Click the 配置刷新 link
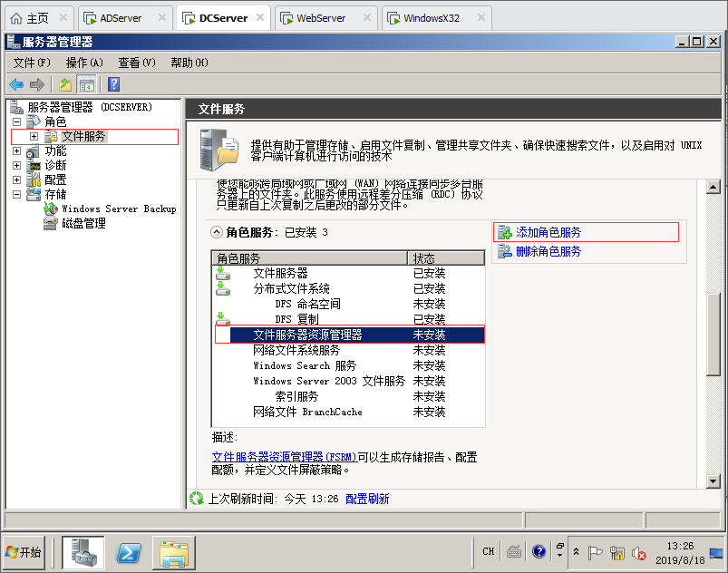728x573 pixels. [367, 499]
